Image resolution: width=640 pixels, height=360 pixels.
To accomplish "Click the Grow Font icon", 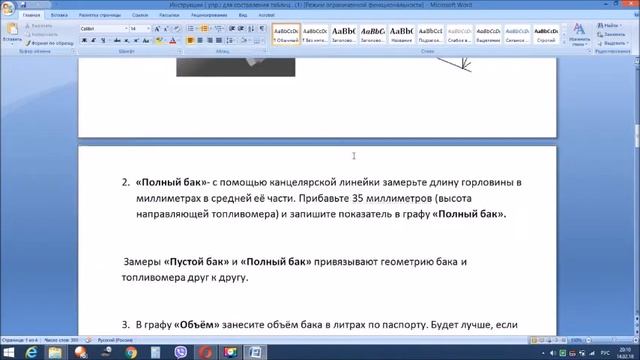I will click(x=157, y=29).
